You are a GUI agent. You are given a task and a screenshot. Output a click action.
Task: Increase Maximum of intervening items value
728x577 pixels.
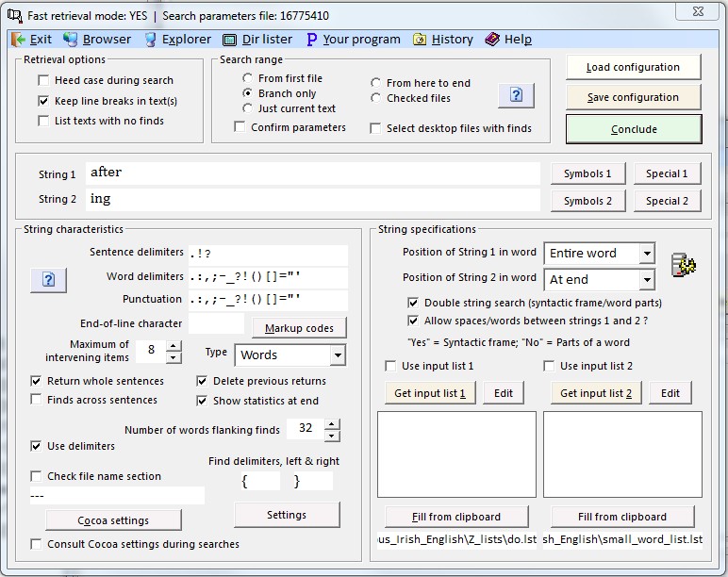pyautogui.click(x=173, y=346)
